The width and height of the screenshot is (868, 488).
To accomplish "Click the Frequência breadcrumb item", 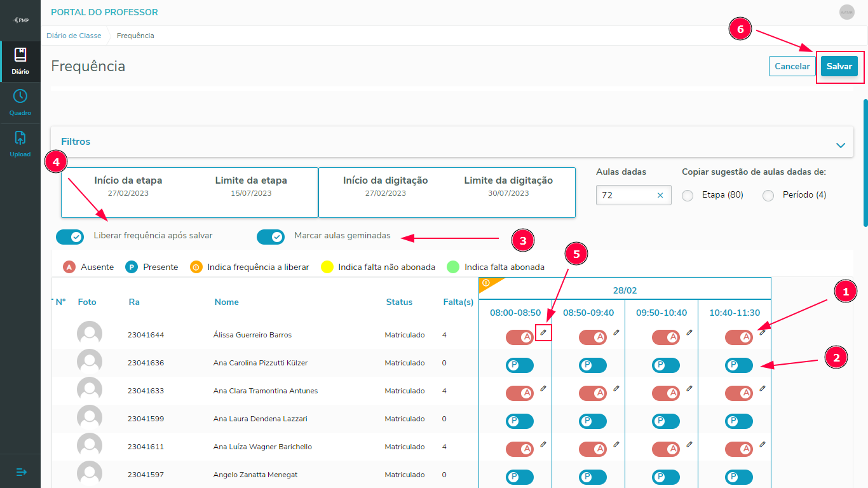I will coord(135,36).
